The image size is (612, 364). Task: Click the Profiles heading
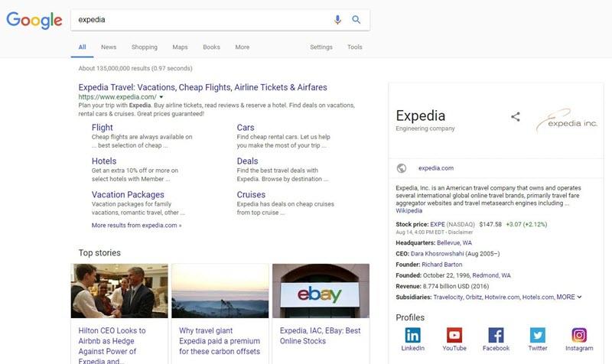410,317
